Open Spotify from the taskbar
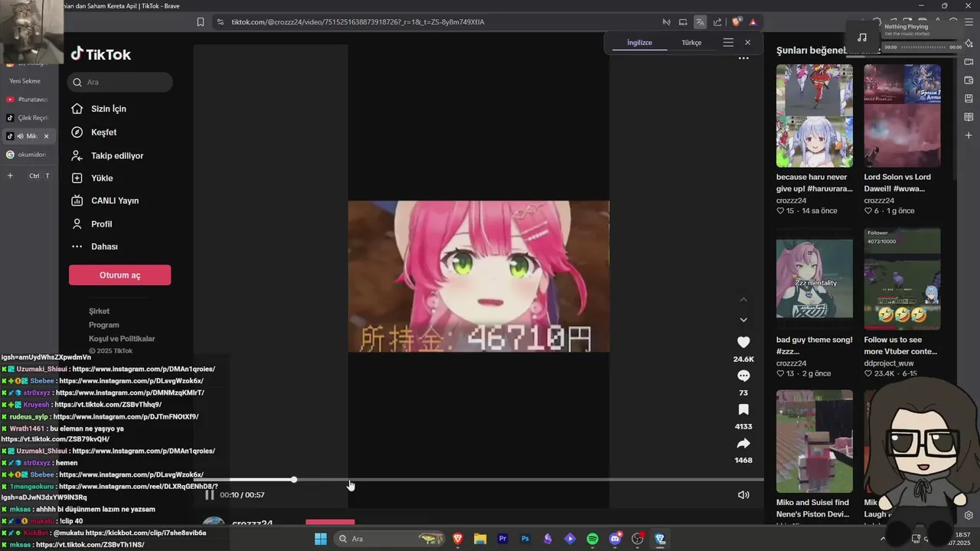Screen dimensions: 980x551 tap(593, 539)
